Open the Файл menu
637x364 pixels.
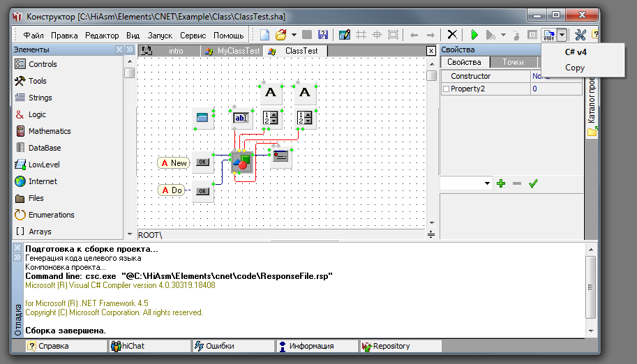[x=33, y=35]
